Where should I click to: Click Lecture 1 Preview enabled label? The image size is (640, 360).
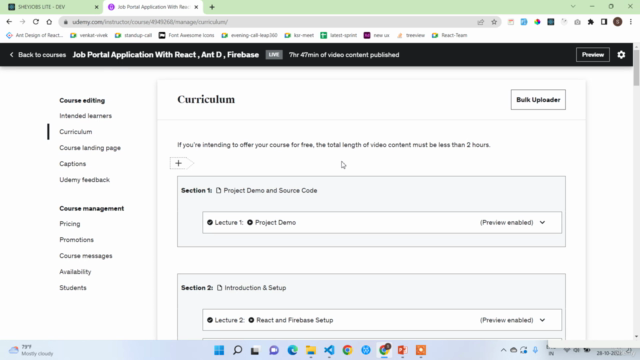tap(507, 222)
